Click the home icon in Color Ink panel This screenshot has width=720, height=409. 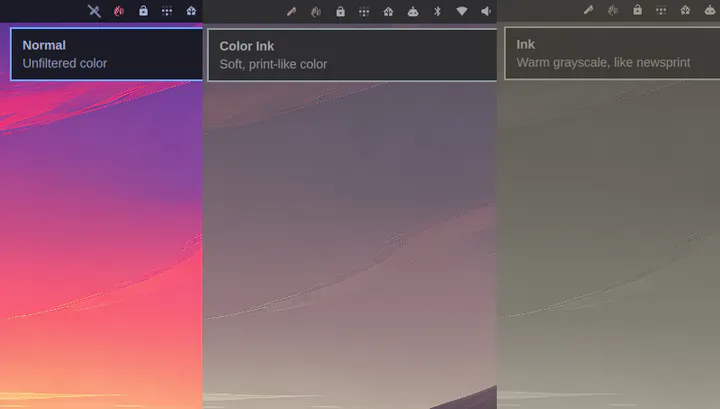(388, 11)
